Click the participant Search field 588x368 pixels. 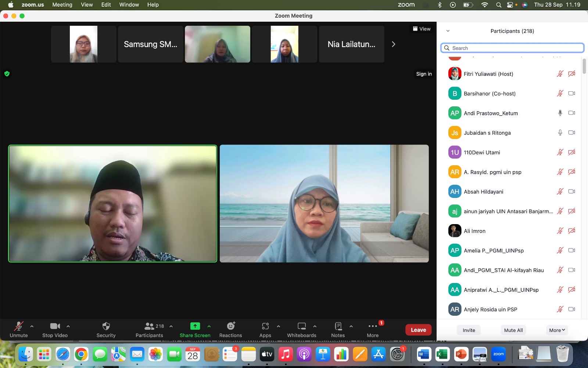click(x=512, y=48)
